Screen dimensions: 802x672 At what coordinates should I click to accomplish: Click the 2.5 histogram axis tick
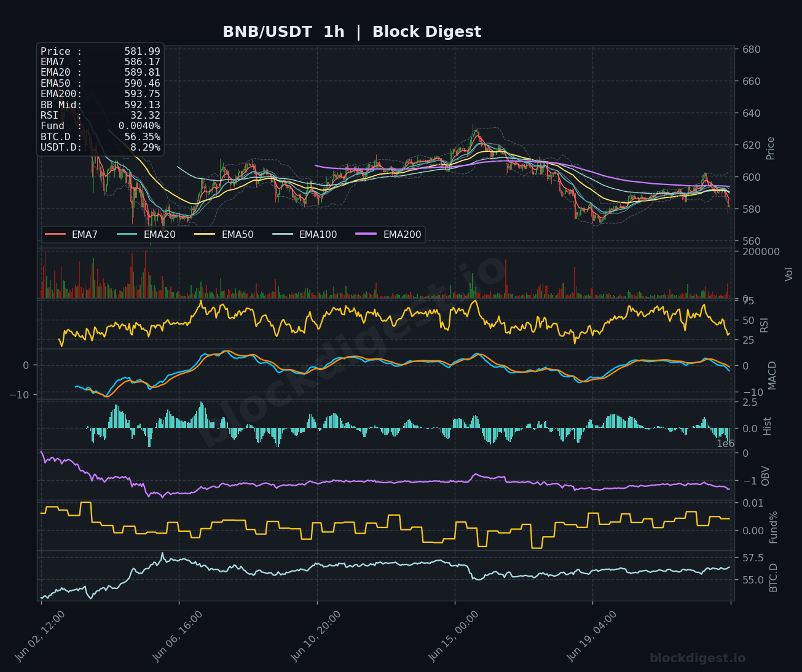[749, 402]
